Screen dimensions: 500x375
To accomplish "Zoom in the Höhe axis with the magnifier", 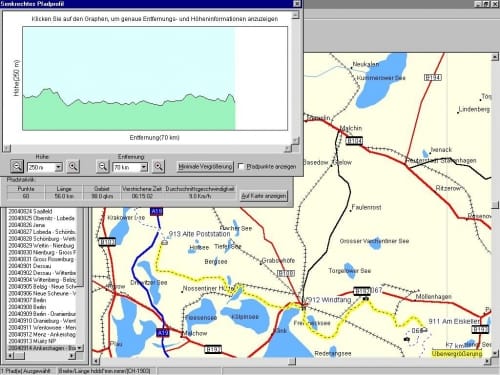I will [x=73, y=166].
